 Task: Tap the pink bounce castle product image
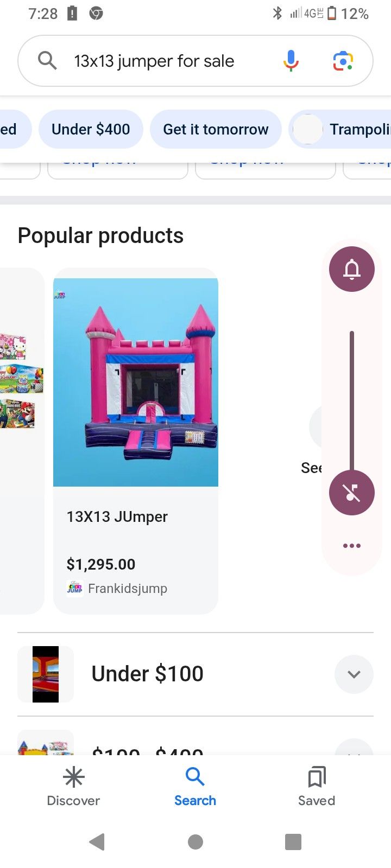coord(136,382)
